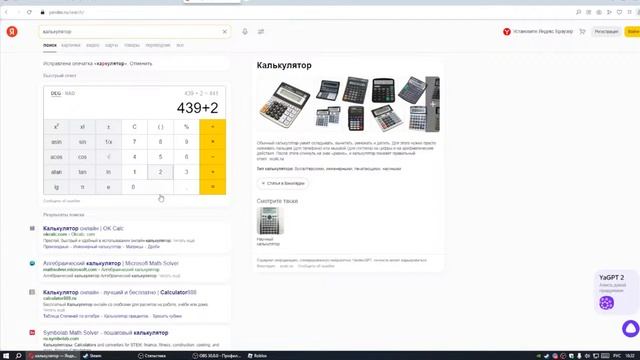Viewport: 640px width, 360px height.
Task: Switch calculator to RAD mode
Action: tap(70, 93)
